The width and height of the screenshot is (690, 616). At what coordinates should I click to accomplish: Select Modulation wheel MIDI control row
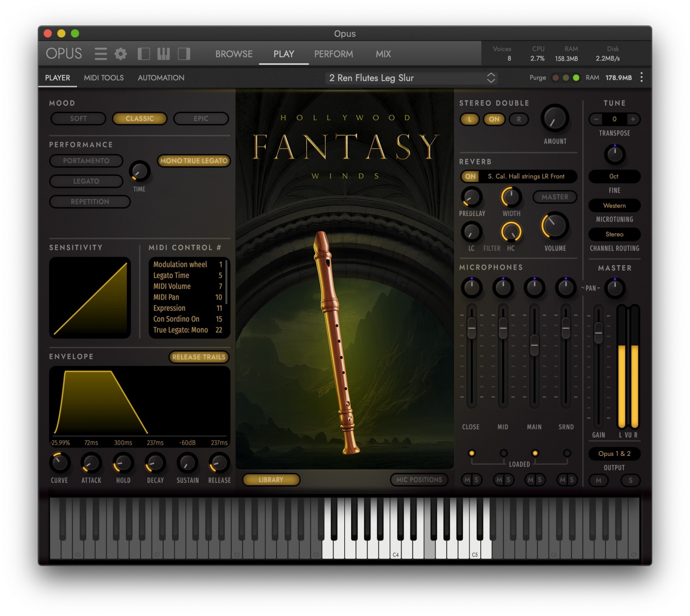tap(188, 264)
